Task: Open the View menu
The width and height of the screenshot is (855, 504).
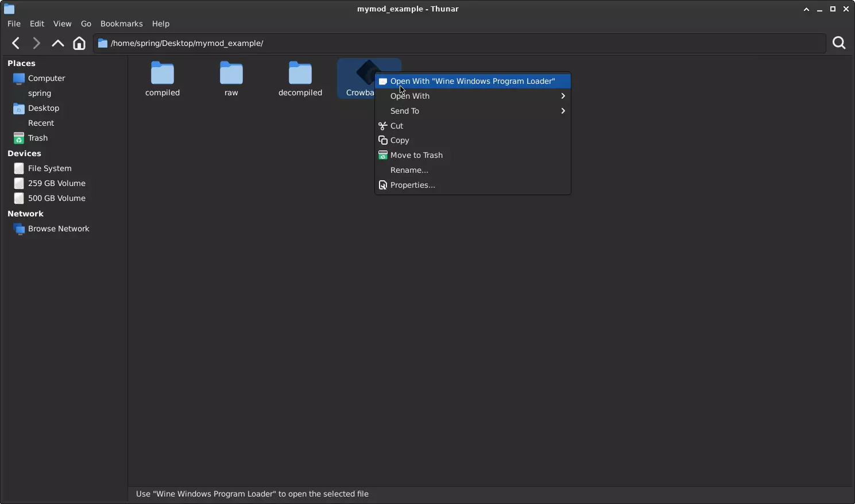Action: click(x=62, y=24)
